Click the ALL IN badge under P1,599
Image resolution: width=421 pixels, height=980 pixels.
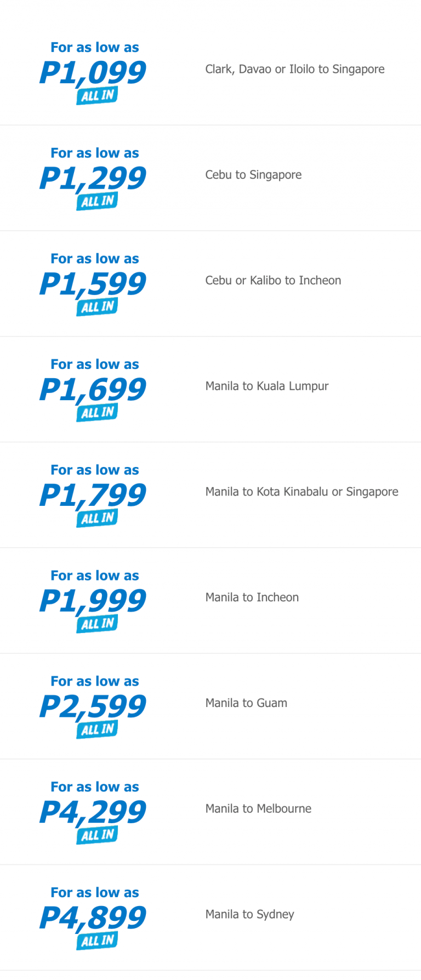point(98,307)
